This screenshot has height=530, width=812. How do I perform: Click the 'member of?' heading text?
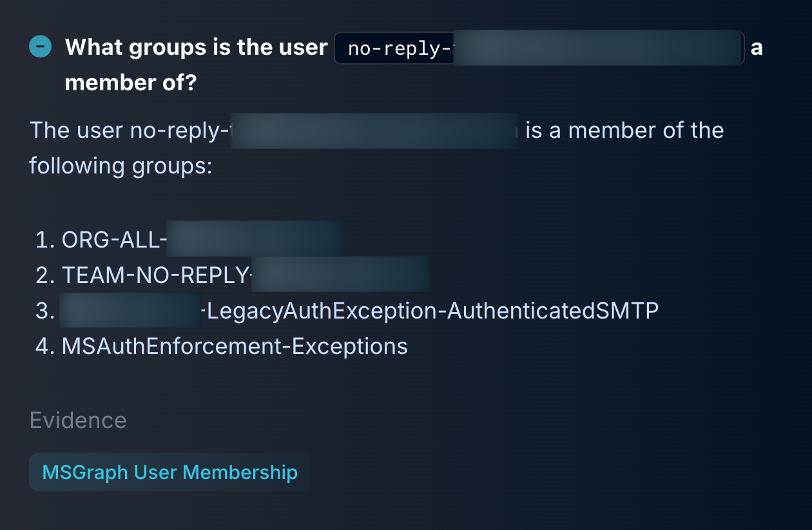pos(130,83)
